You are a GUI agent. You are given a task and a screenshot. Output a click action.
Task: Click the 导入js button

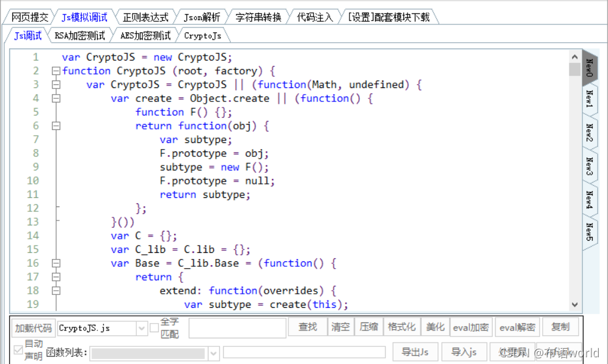464,352
